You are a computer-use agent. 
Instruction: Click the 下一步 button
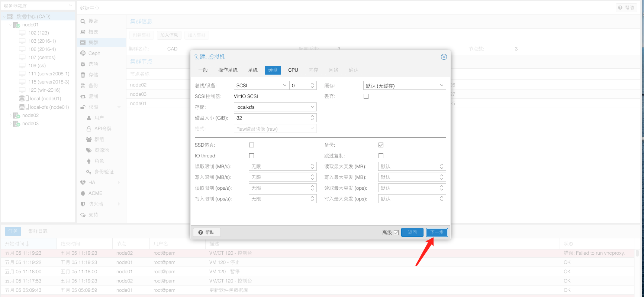tap(437, 232)
